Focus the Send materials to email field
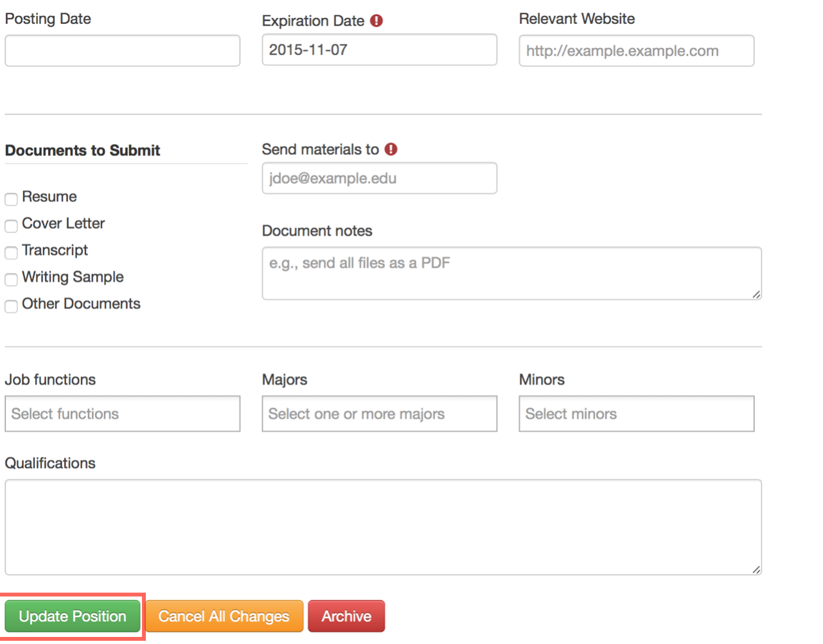823x644 pixels. click(x=379, y=178)
